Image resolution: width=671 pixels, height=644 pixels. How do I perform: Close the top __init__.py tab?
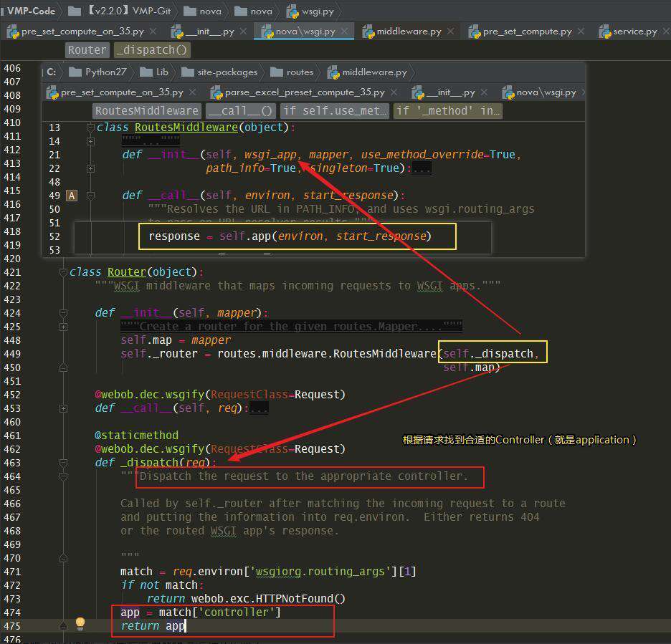243,32
